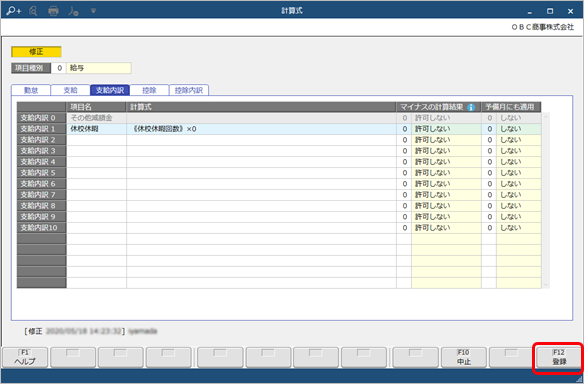
Task: Click the 計算式 cell in 支給内訳 3 row
Action: (x=261, y=151)
